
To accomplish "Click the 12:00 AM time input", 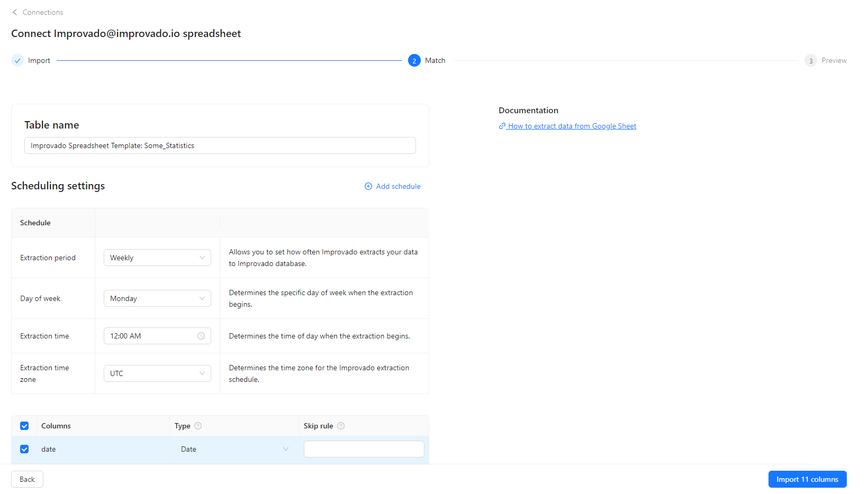I will (157, 336).
